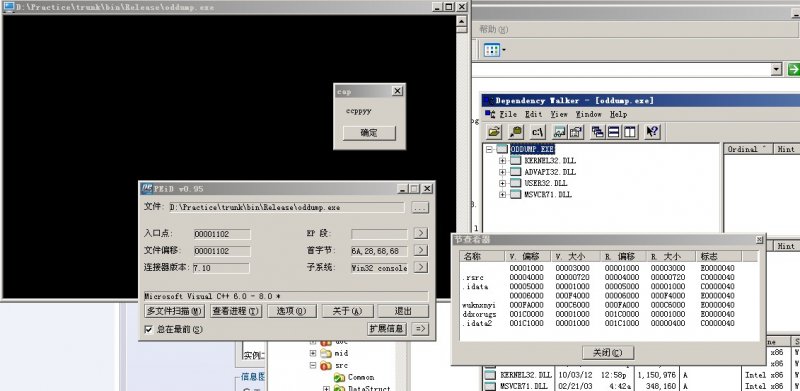Expand the MSVCR71.DLL tree node
Image resolution: width=800 pixels, height=391 pixels.
503,194
